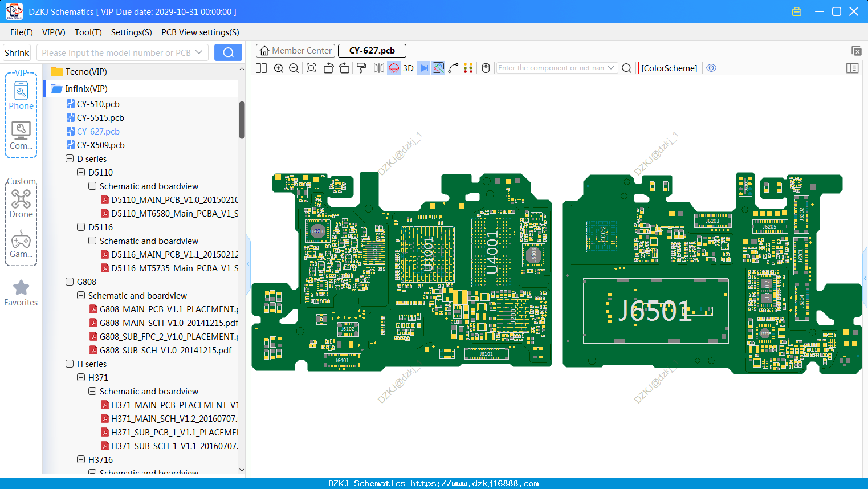Collapse the H3716 node
The height and width of the screenshot is (489, 868).
click(81, 459)
